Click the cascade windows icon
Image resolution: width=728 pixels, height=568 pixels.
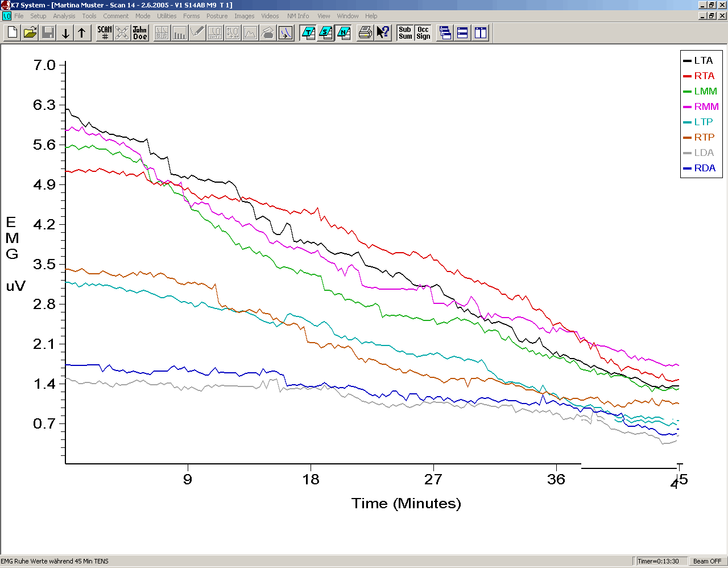(445, 33)
